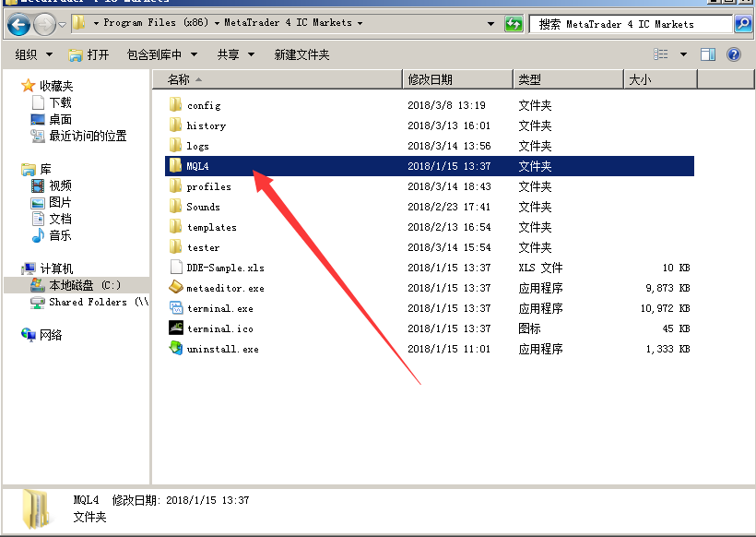The width and height of the screenshot is (756, 537).
Task: Select the terminal.exe application icon
Action: click(x=175, y=307)
